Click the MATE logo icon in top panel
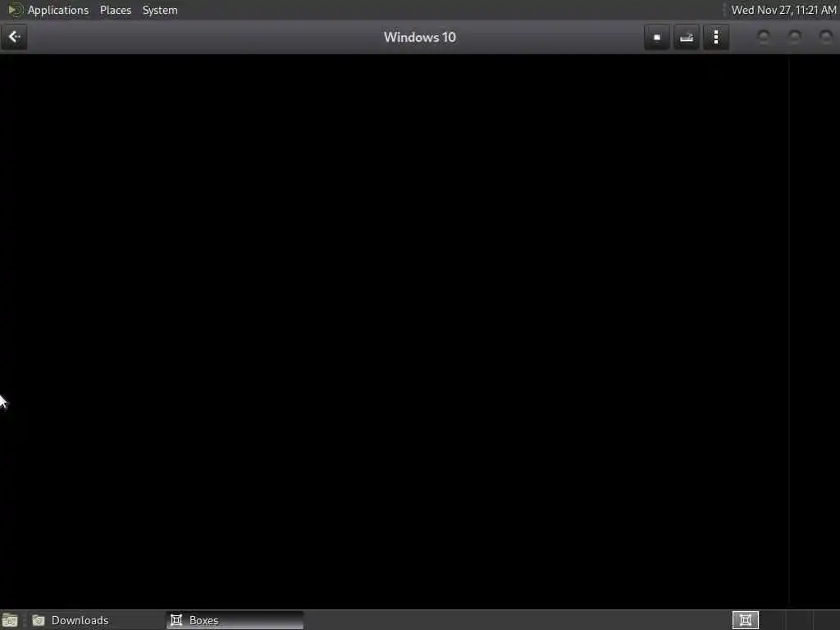Image resolution: width=840 pixels, height=630 pixels. (x=15, y=10)
